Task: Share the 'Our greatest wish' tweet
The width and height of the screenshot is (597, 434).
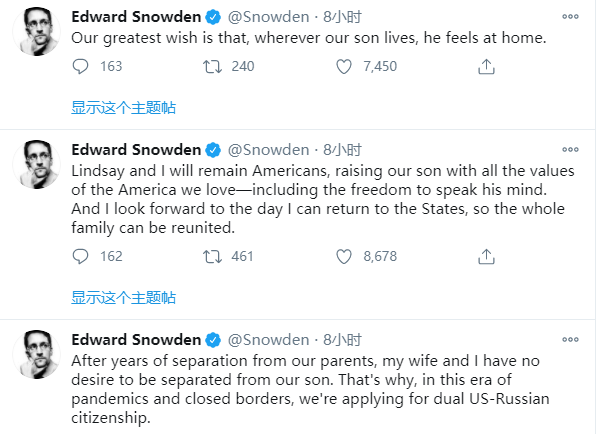Action: click(x=486, y=67)
